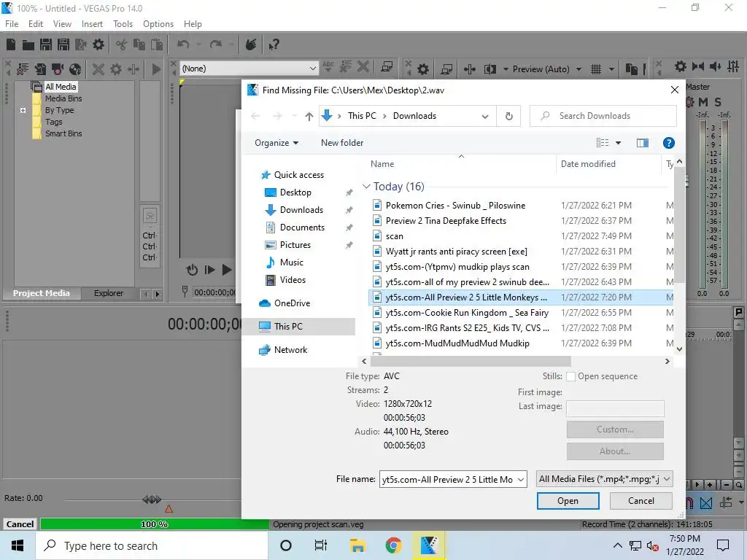Open the Preview (Auto) quality dropdown
This screenshot has height=560, width=747.
[578, 69]
